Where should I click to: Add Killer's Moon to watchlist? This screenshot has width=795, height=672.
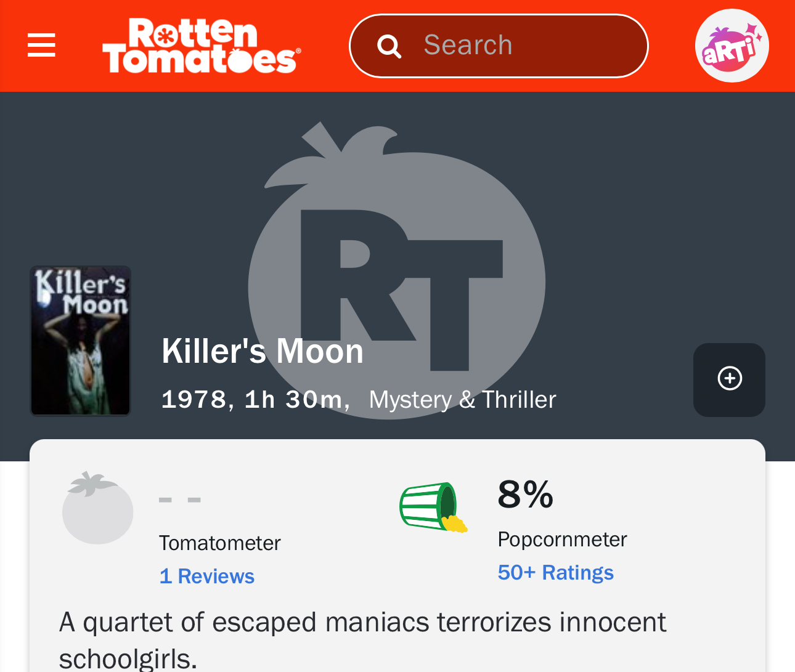coord(729,379)
